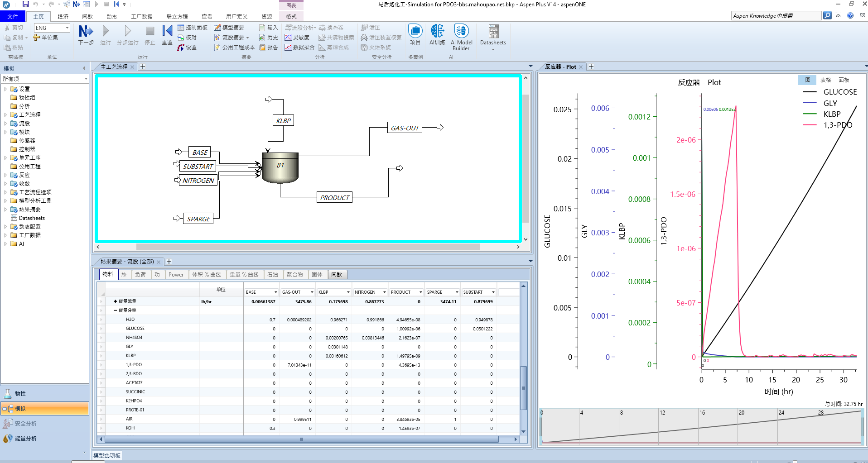The height and width of the screenshot is (463, 868).
Task: Click the 模型选项板 button at bottom
Action: [x=107, y=456]
